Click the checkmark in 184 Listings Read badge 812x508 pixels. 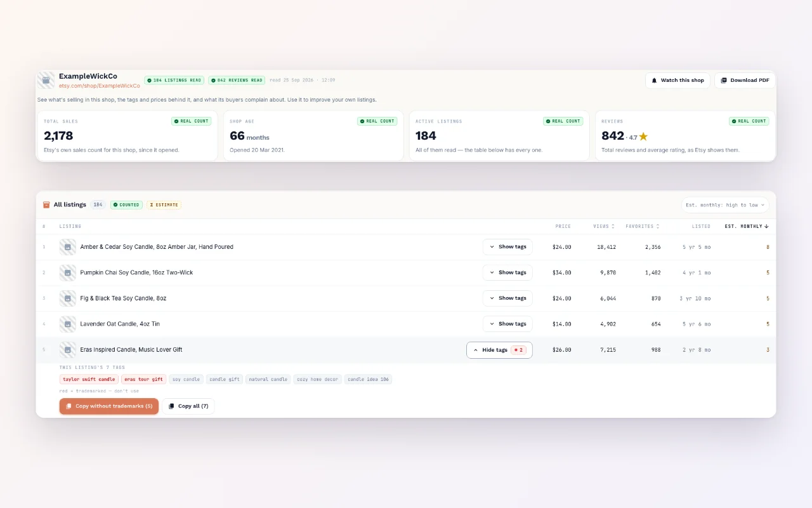point(150,81)
